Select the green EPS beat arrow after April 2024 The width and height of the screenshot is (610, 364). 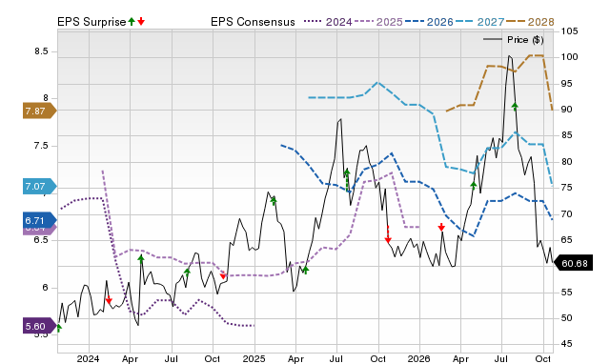point(141,258)
